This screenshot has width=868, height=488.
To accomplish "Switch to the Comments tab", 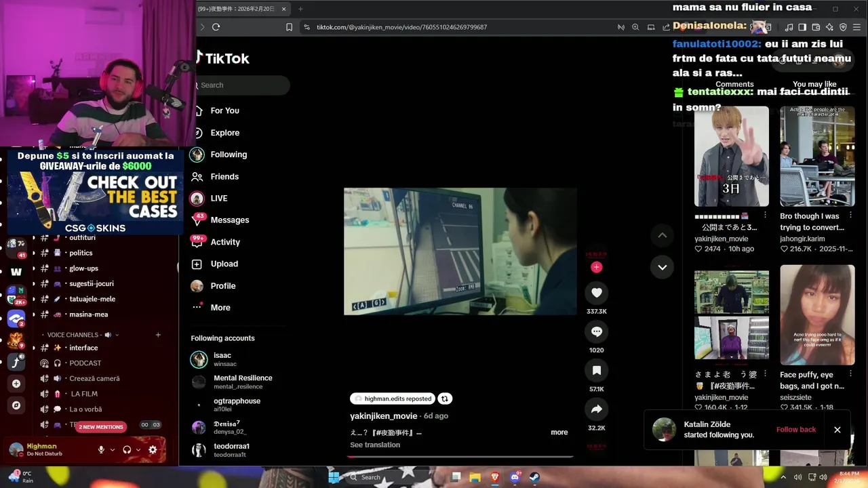I will point(734,85).
